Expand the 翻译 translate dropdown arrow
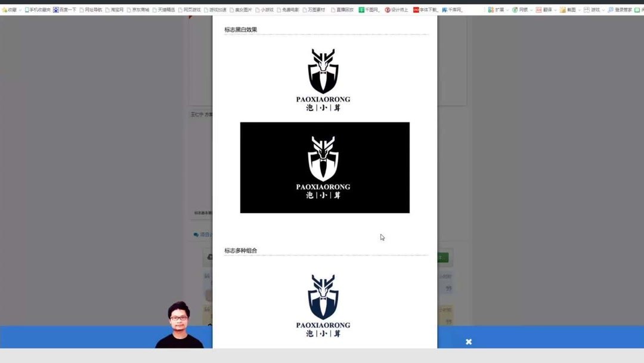This screenshot has width=644, height=363. click(555, 10)
